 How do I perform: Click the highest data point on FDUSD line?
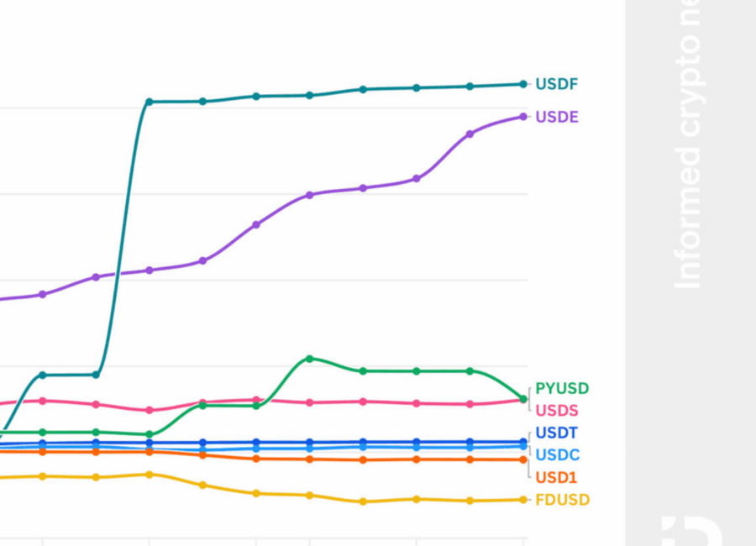[149, 475]
